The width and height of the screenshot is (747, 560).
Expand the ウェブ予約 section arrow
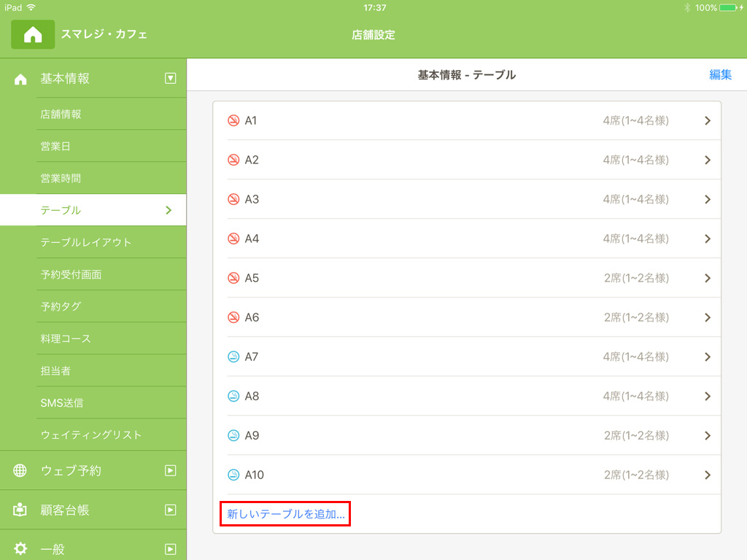coord(171,470)
